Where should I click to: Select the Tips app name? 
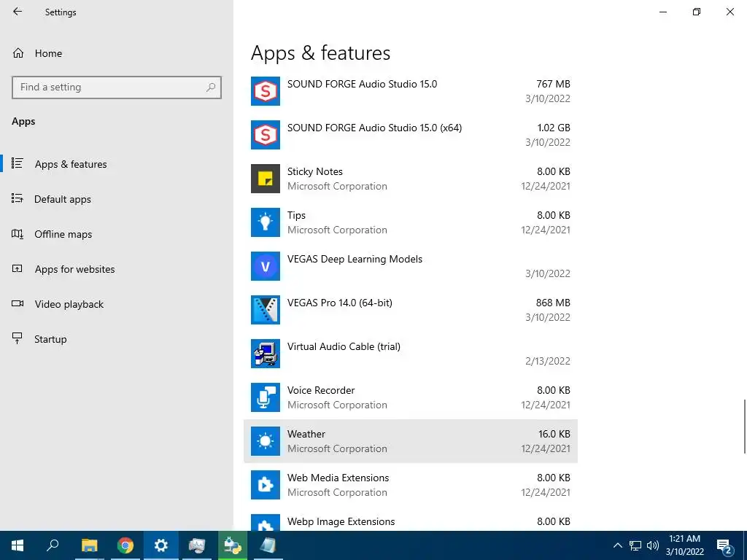tap(296, 215)
